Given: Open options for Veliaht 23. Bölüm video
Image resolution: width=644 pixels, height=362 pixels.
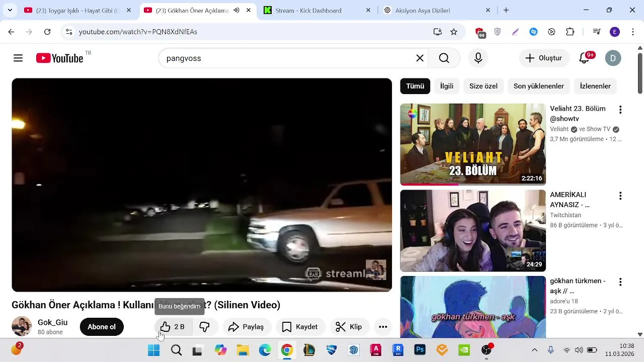Looking at the screenshot, I should (x=620, y=110).
